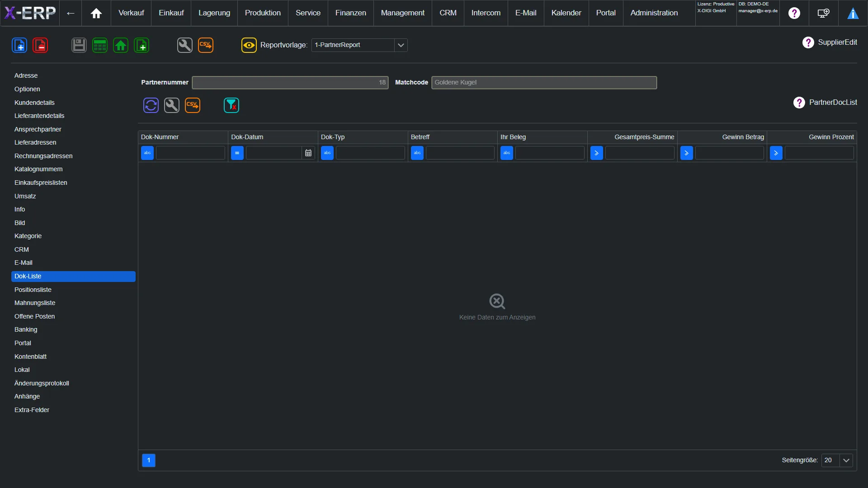The height and width of the screenshot is (488, 868).
Task: Click the new document icon with plus
Action: click(19, 45)
